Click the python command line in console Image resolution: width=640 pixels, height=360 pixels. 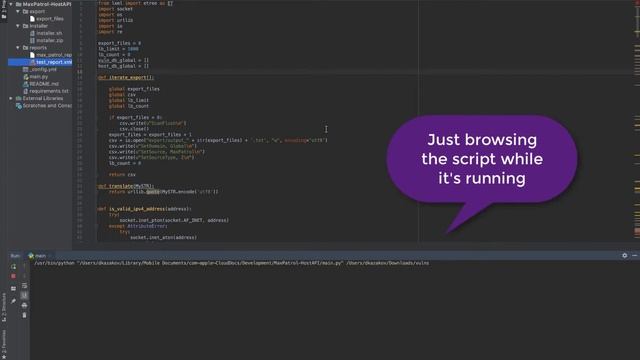coord(231,263)
